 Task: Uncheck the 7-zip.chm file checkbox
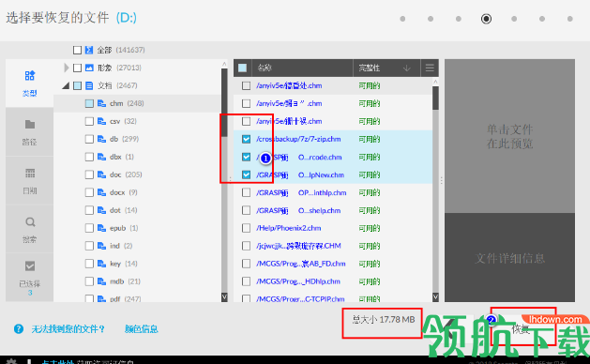point(246,139)
